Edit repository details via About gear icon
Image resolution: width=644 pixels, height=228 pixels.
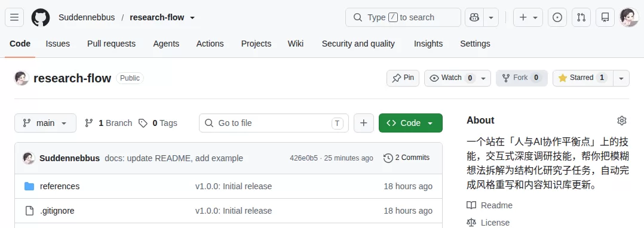pos(622,121)
